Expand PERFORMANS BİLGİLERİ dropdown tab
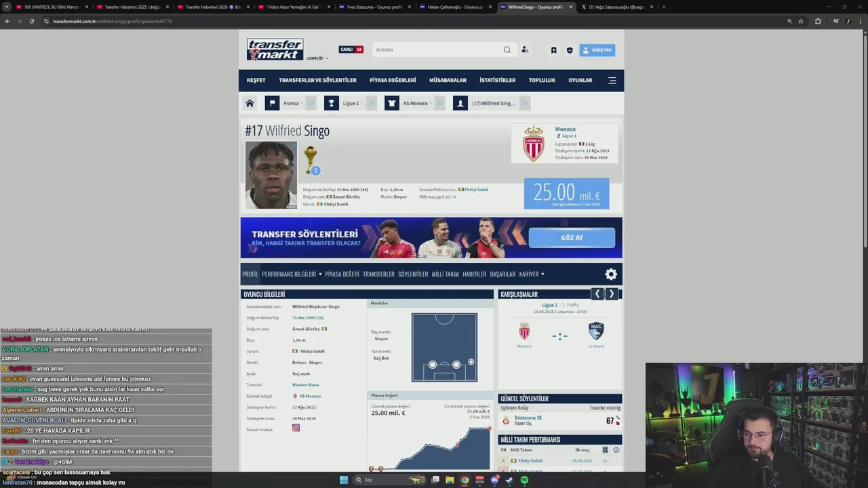 click(292, 274)
